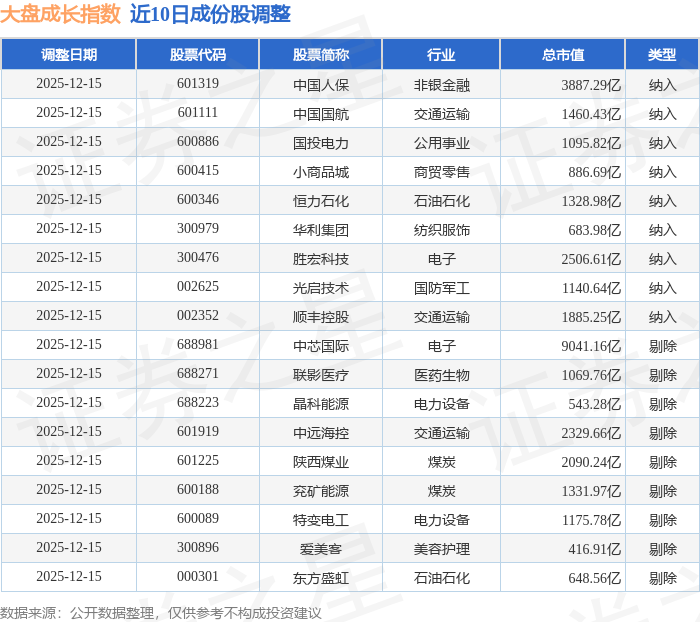Click stock code 600886
Screen dimensions: 700x622
point(198,142)
